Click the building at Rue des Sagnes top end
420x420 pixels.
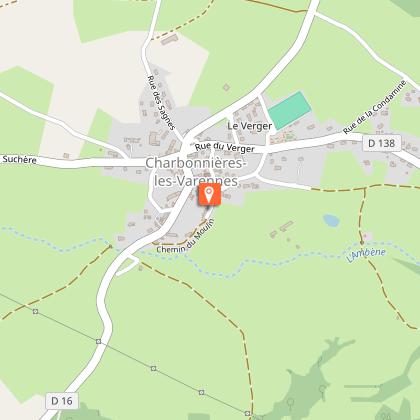point(170,40)
